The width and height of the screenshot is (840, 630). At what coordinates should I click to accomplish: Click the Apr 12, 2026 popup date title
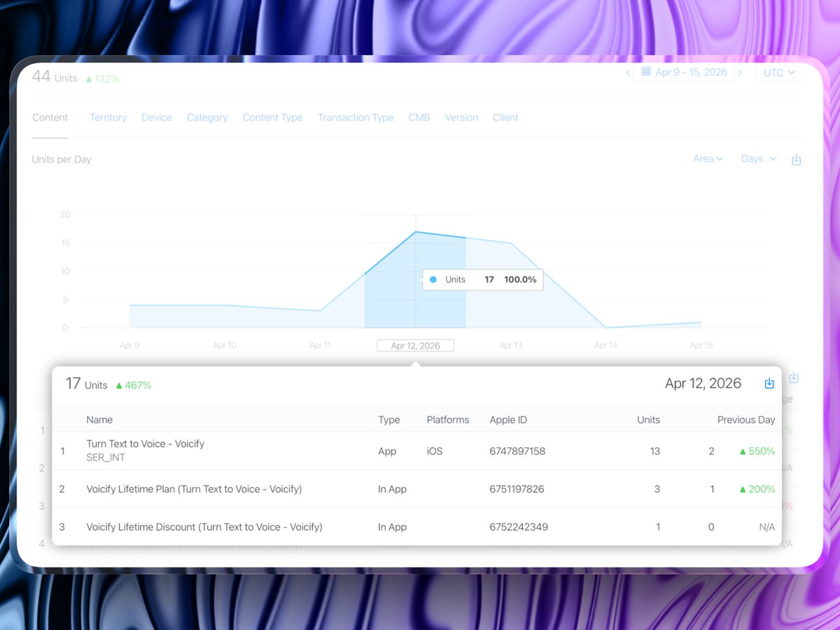(x=703, y=384)
